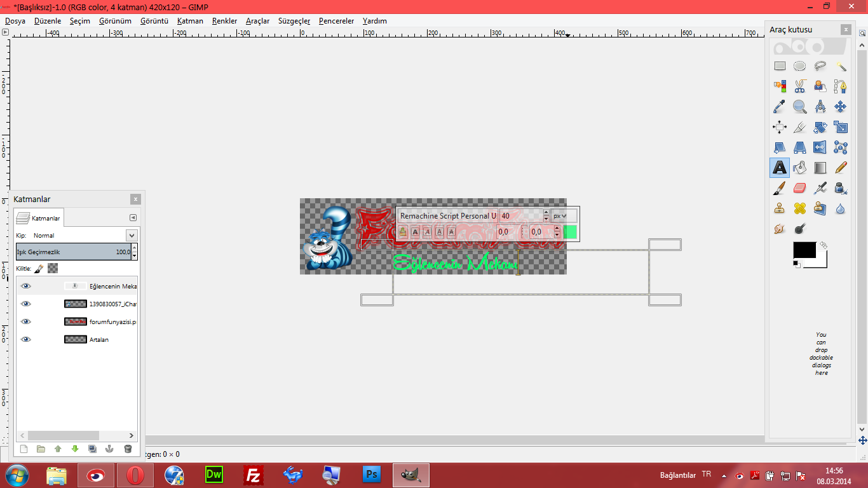Click the green text color swatch

point(570,232)
